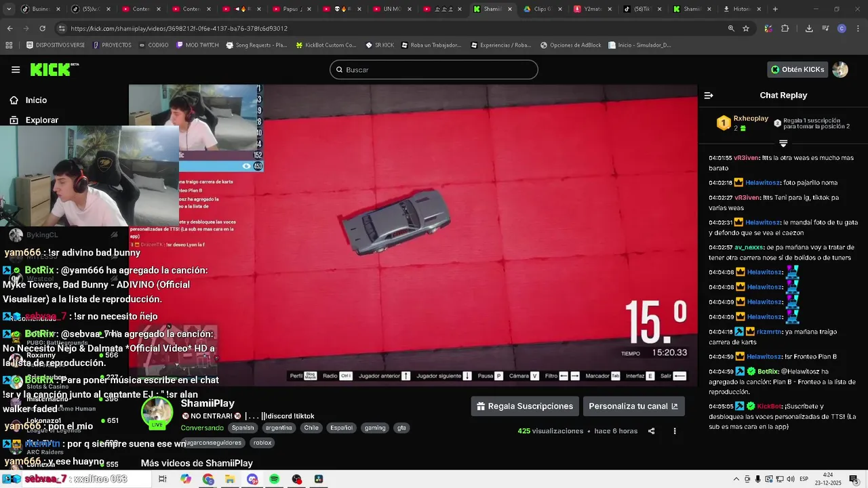Click Personaliza tu canal button

(x=633, y=406)
